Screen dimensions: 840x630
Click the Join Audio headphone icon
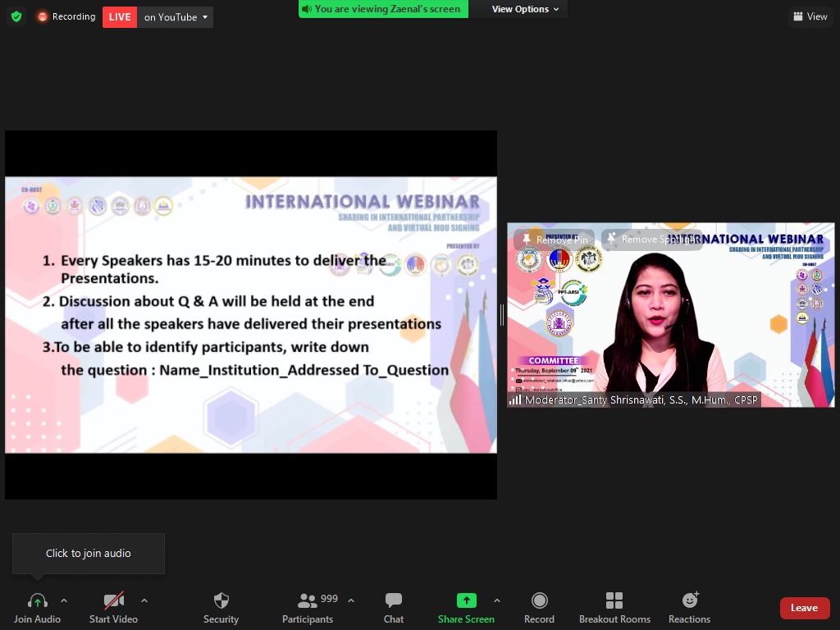(37, 600)
